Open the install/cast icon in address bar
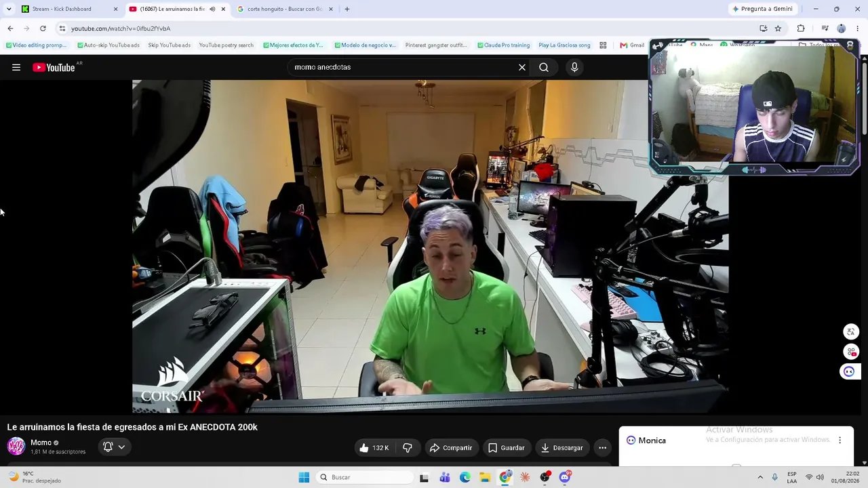868x488 pixels. [764, 28]
